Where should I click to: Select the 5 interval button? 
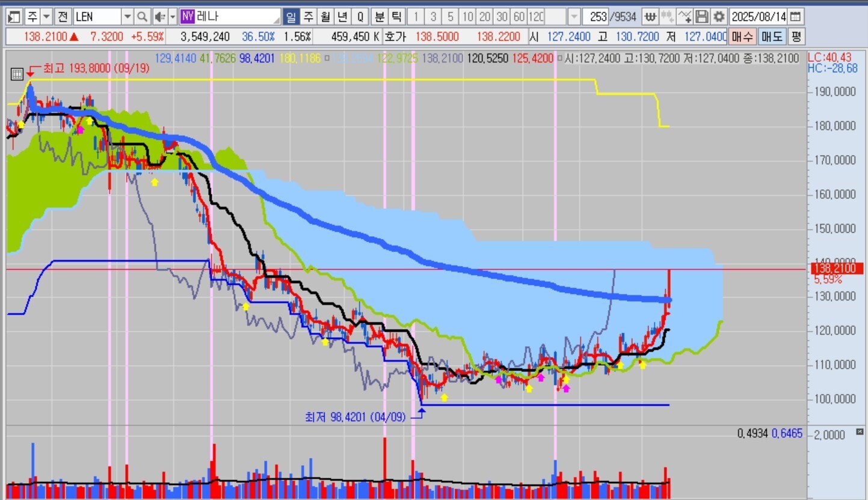click(451, 16)
